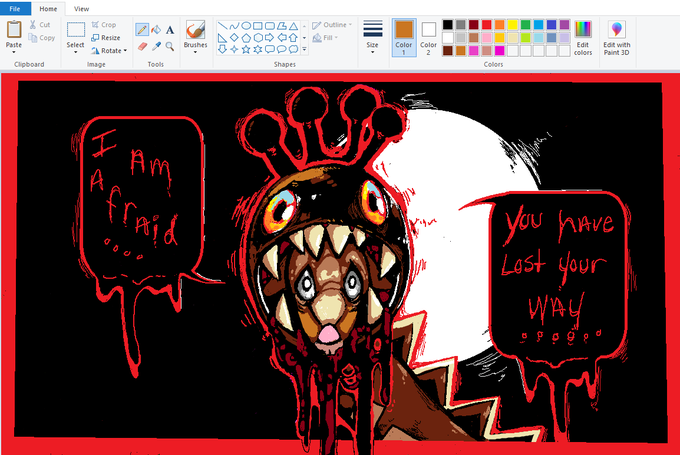Viewport: 680px width, 455px height.
Task: Click the Resize button
Action: click(x=105, y=38)
